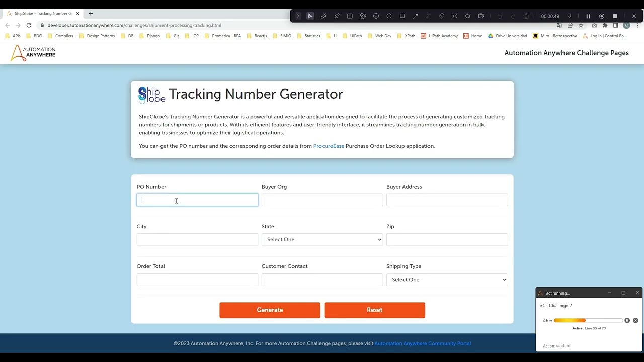Click the City input field
This screenshot has width=644, height=362.
[x=197, y=240]
